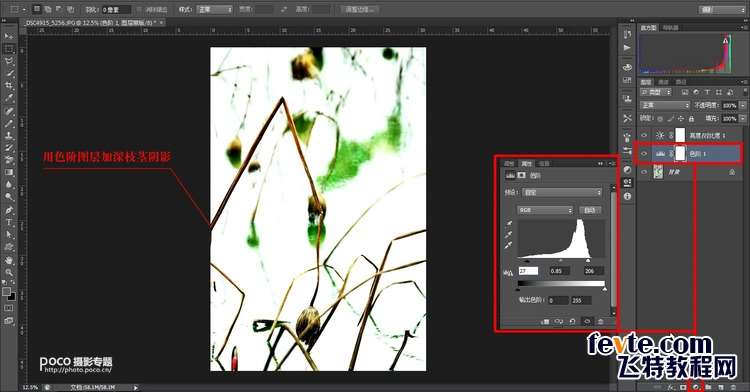Click the gray point eyedropper in Levels

508,235
